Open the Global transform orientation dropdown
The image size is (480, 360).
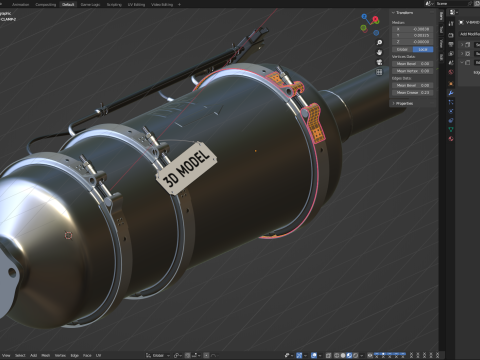click(x=158, y=356)
